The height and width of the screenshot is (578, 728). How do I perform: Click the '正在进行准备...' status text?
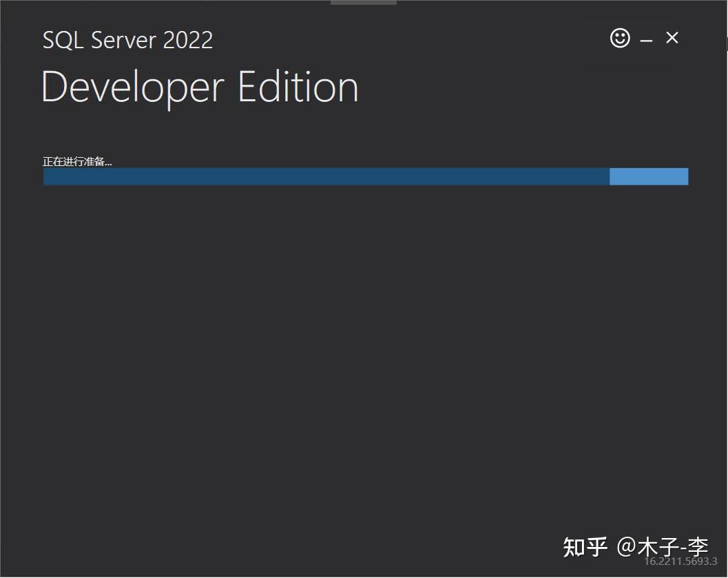[x=77, y=162]
